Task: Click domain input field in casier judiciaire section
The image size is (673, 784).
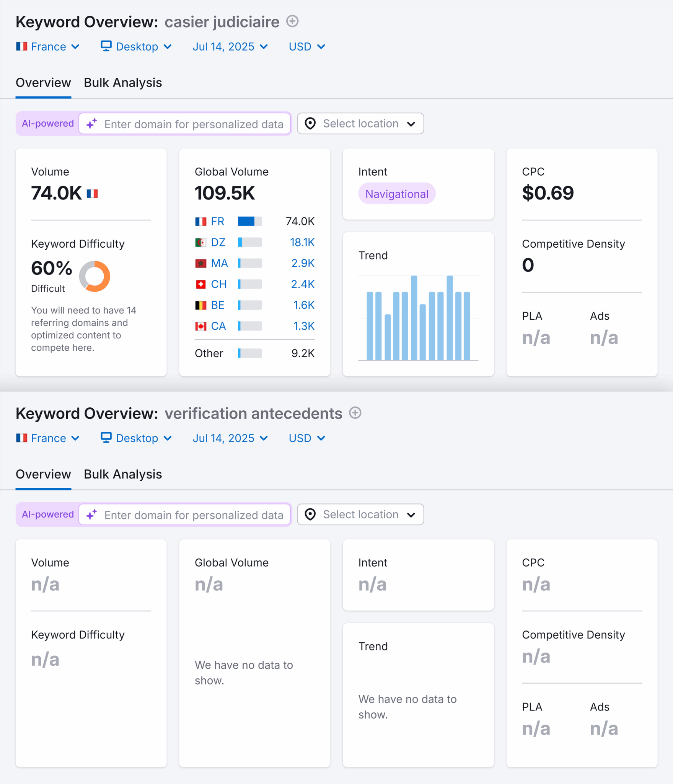Action: (x=185, y=124)
